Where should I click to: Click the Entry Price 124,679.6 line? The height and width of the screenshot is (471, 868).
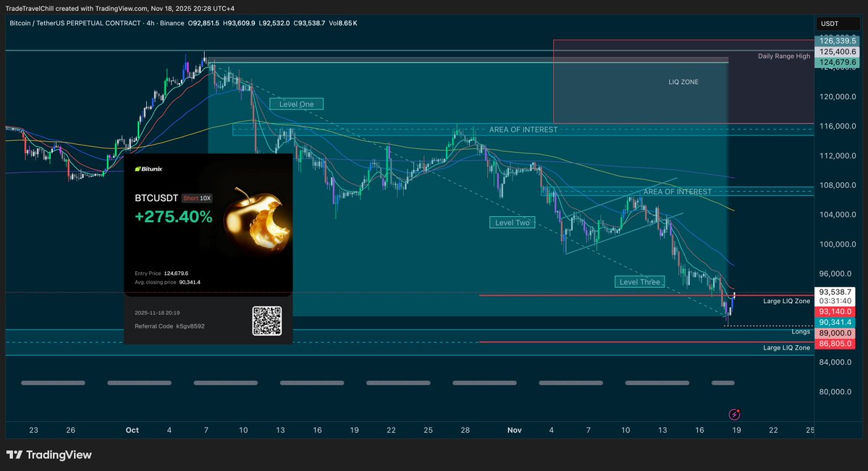pyautogui.click(x=161, y=273)
